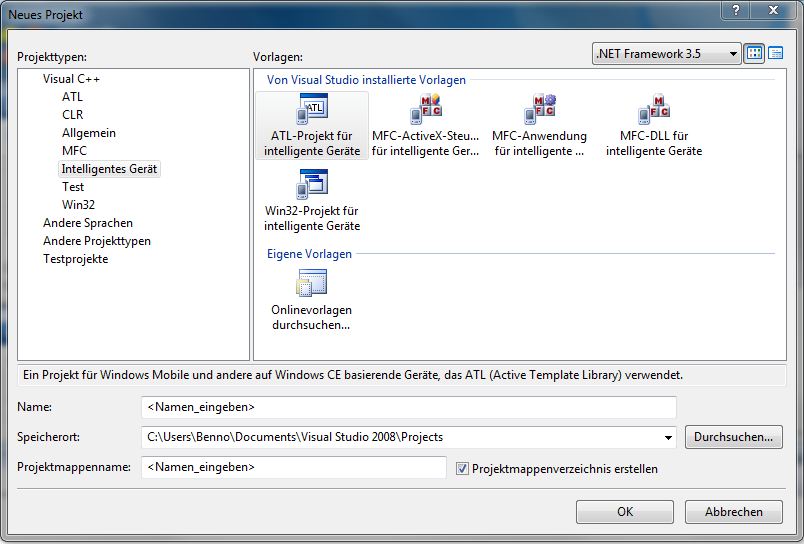This screenshot has width=804, height=544.
Task: Click the OK button
Action: [625, 512]
